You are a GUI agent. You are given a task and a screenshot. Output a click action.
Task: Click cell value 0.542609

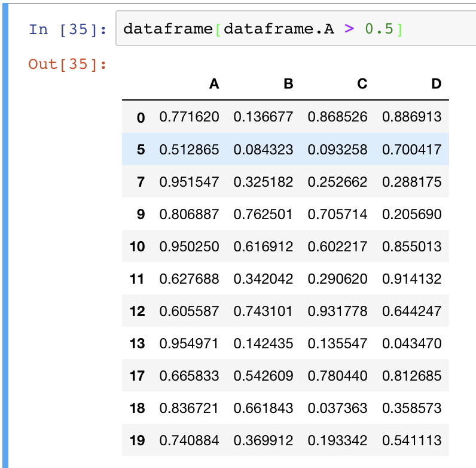pos(263,376)
